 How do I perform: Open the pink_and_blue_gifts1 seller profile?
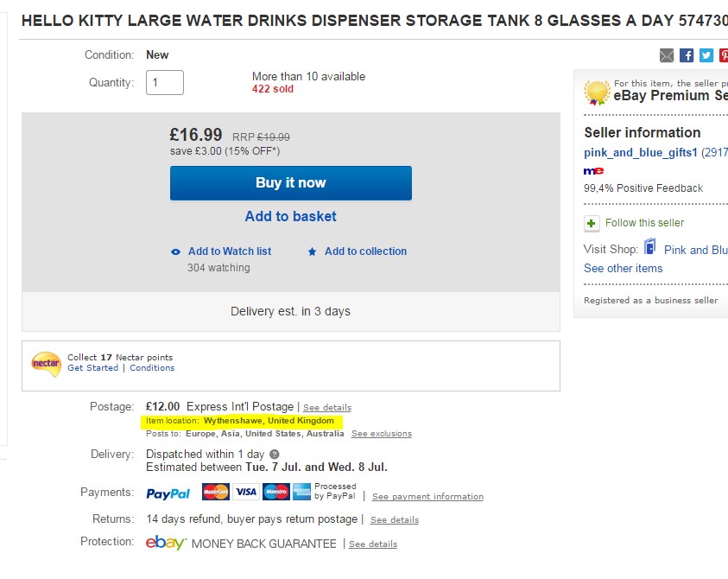point(640,152)
